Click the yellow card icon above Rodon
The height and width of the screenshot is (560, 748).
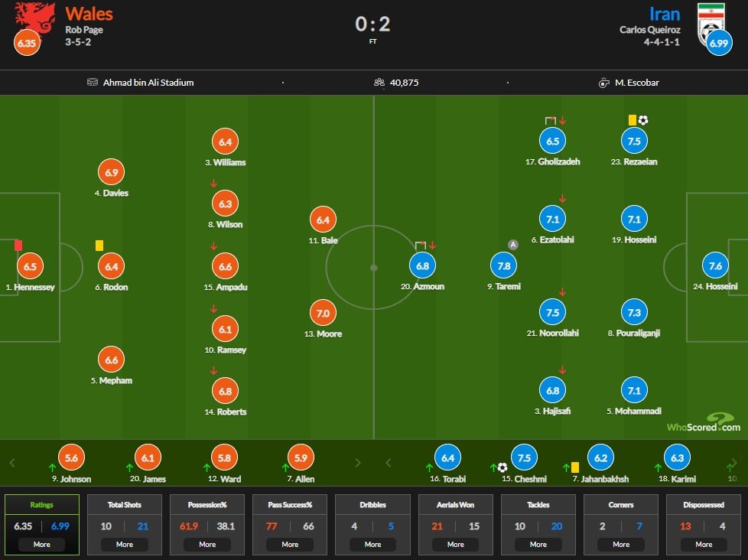[99, 246]
